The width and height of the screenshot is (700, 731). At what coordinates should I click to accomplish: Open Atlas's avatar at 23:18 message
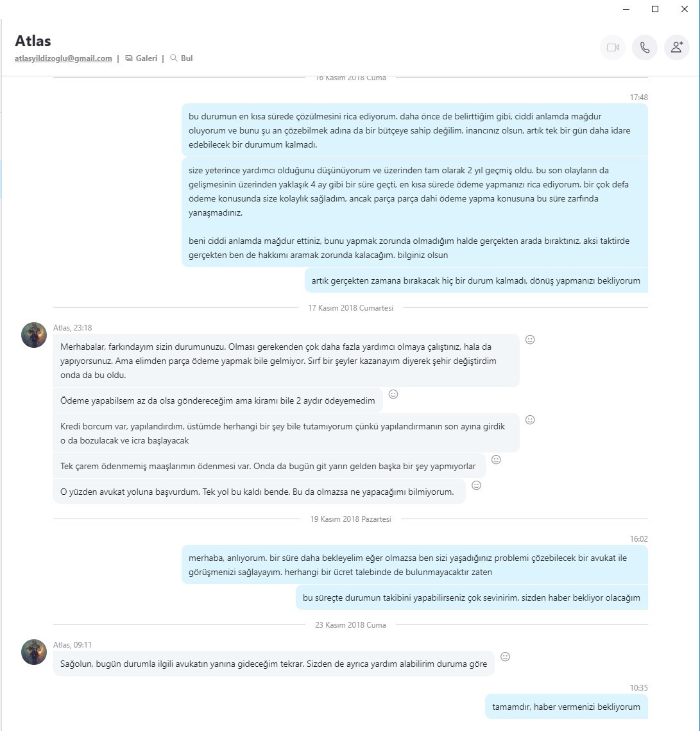(x=34, y=335)
